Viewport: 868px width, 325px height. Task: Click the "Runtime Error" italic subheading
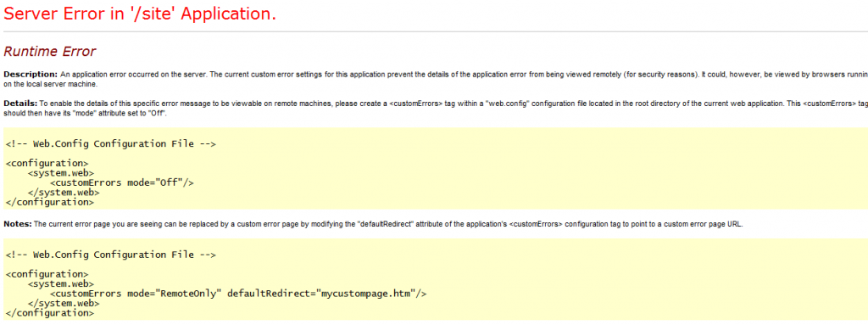(50, 52)
